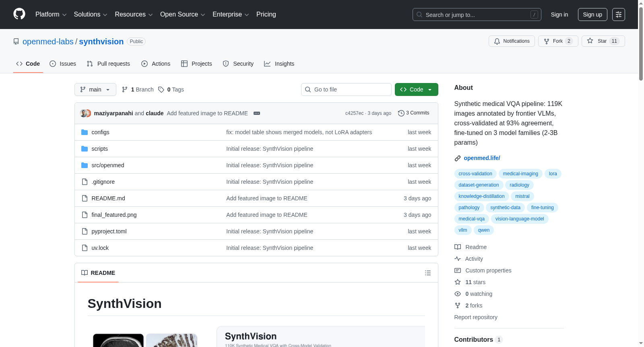Click the Contributors heading link
Viewport: 644px width, 347px height.
[473, 339]
